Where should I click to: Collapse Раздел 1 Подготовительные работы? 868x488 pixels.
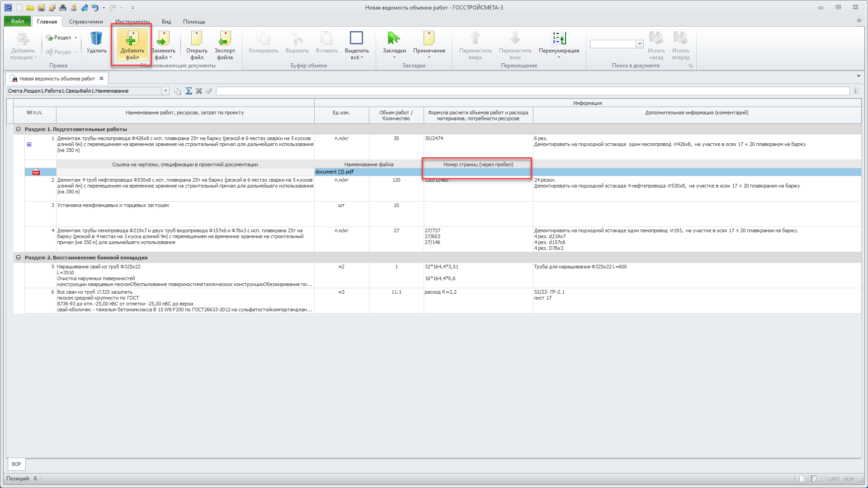tap(19, 129)
